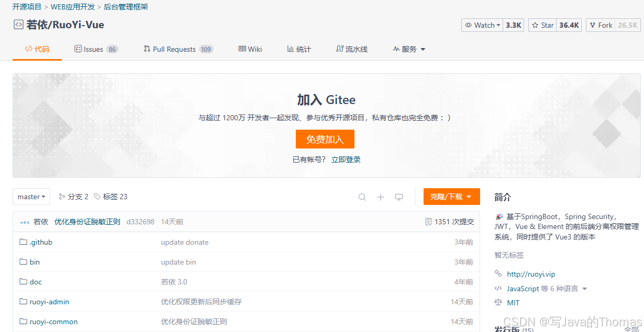The image size is (644, 332).
Task: Click the 发行版 heading
Action: tap(507, 329)
